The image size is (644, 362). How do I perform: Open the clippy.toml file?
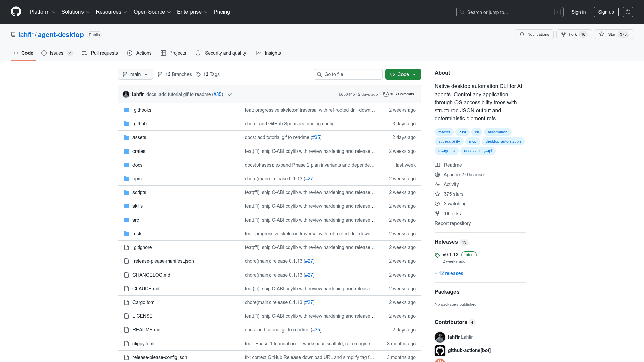[x=143, y=344]
